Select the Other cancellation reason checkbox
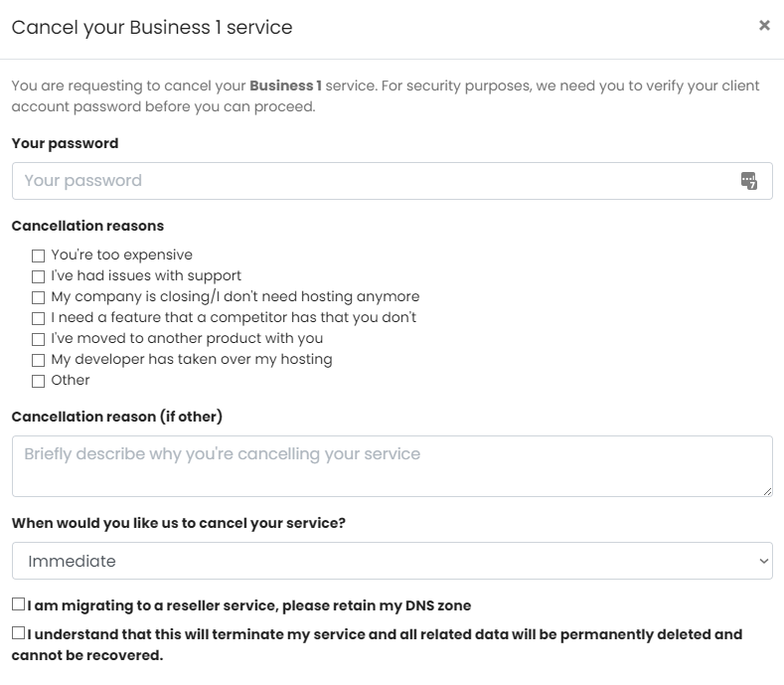Screen dimensions: 784x685 pyautogui.click(x=38, y=382)
